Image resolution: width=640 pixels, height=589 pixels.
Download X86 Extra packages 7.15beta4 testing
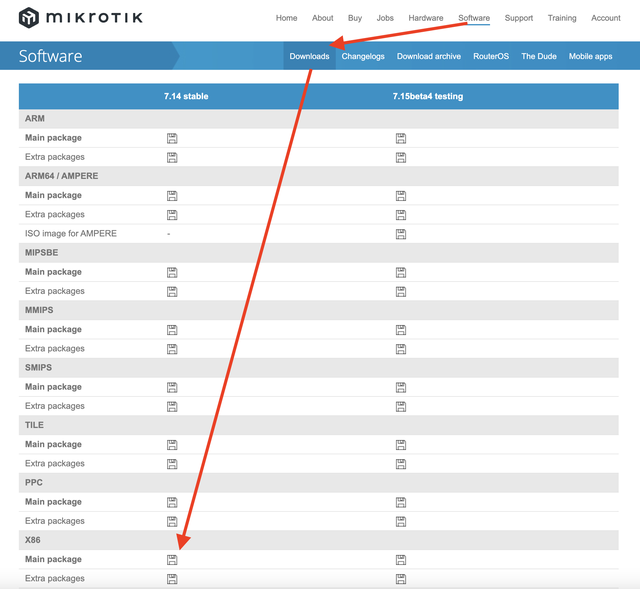[x=401, y=579]
